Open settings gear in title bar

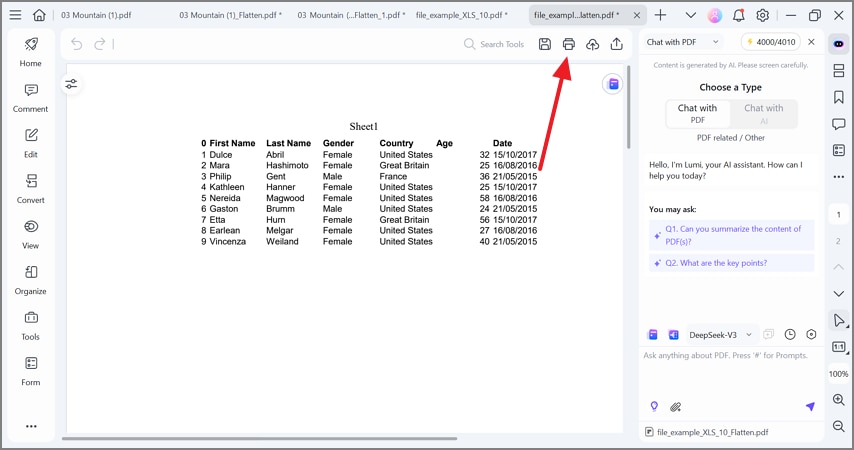click(x=762, y=15)
